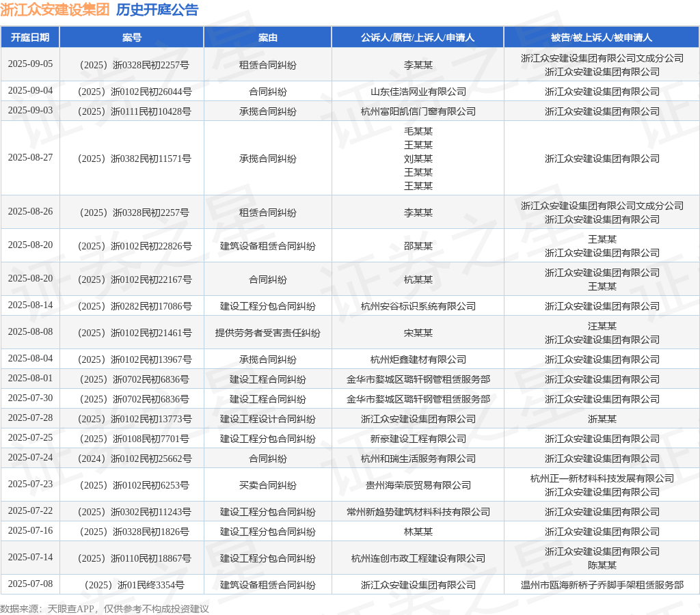Click plaintiff 林某某
700x615 pixels.
point(418,532)
